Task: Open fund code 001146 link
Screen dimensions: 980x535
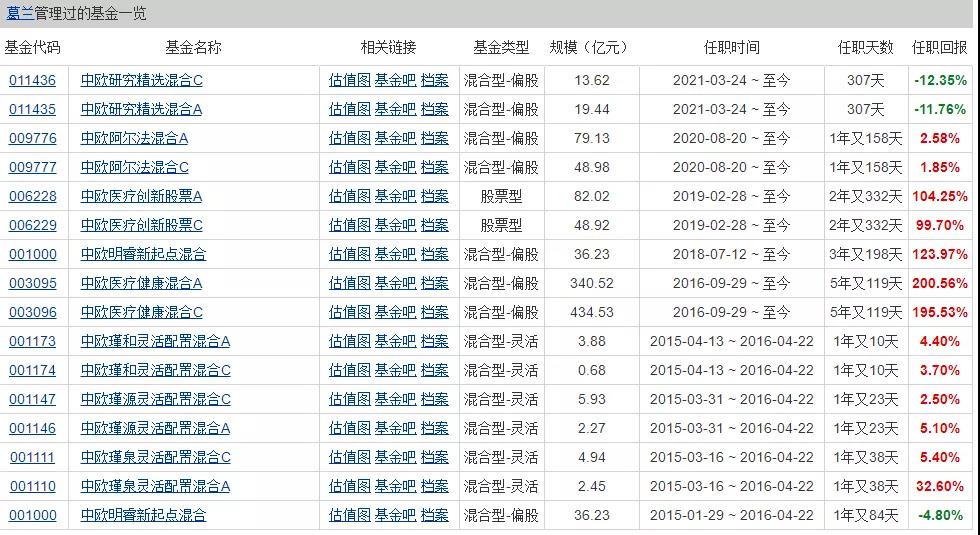Action: click(32, 428)
